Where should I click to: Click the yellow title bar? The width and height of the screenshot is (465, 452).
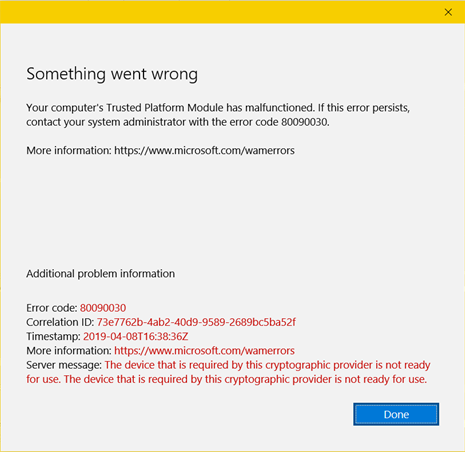(220, 12)
